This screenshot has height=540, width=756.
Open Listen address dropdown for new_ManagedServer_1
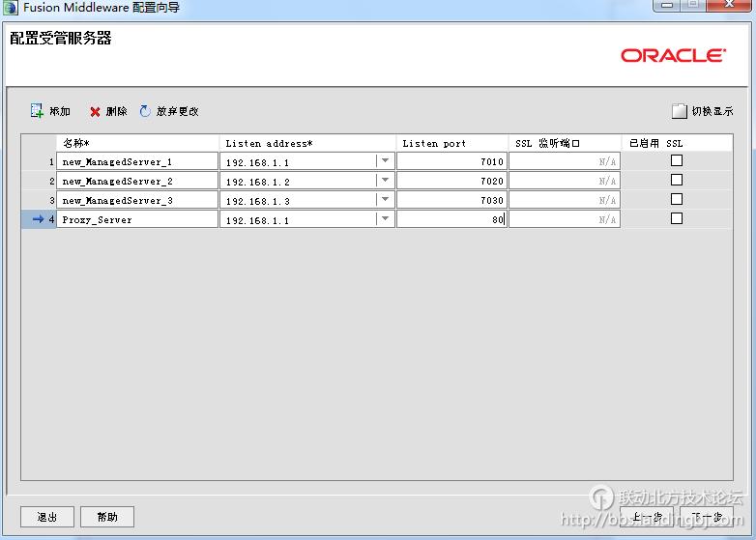385,161
